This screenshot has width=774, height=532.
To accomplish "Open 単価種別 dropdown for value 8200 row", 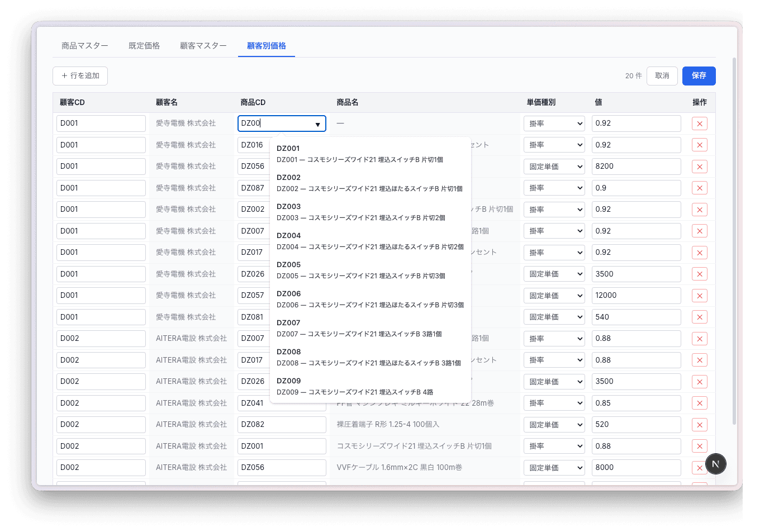I will click(554, 167).
